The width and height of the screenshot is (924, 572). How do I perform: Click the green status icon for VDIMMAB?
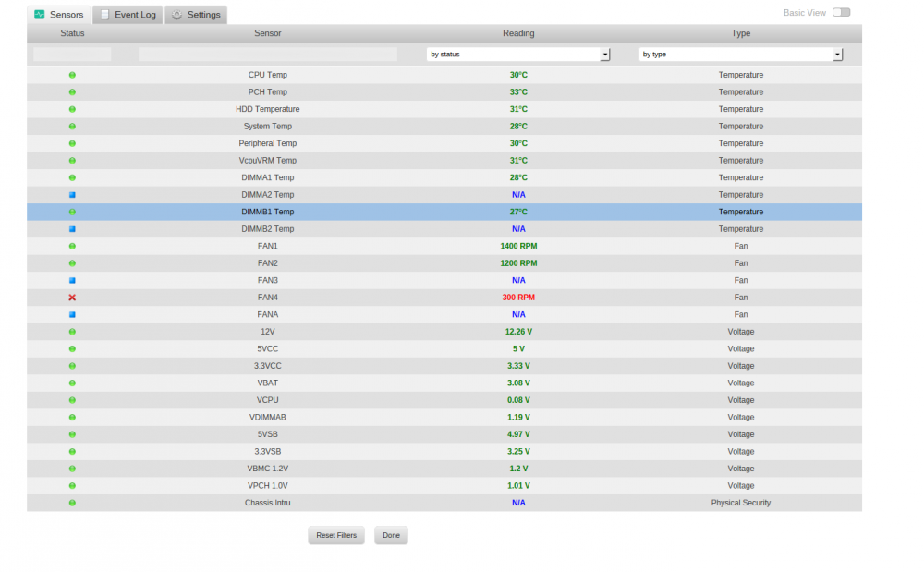point(72,417)
